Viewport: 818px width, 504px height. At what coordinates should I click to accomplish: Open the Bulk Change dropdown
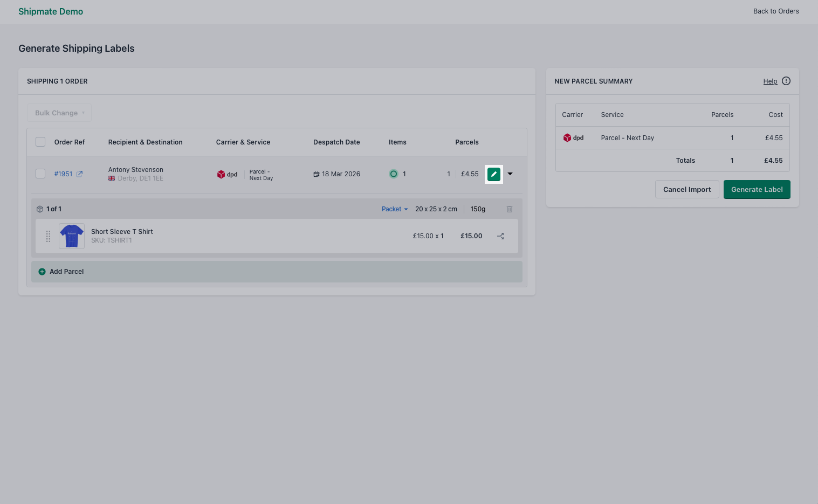(59, 113)
